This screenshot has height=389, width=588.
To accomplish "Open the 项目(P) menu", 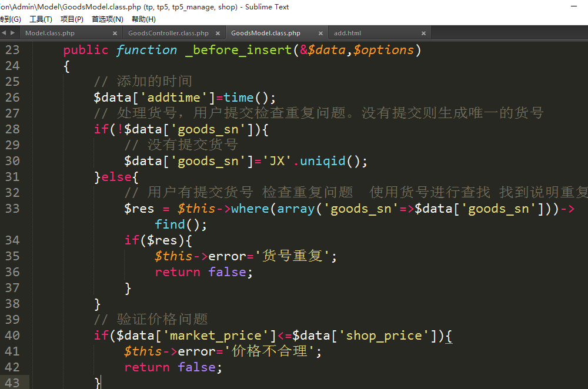I will coord(72,19).
